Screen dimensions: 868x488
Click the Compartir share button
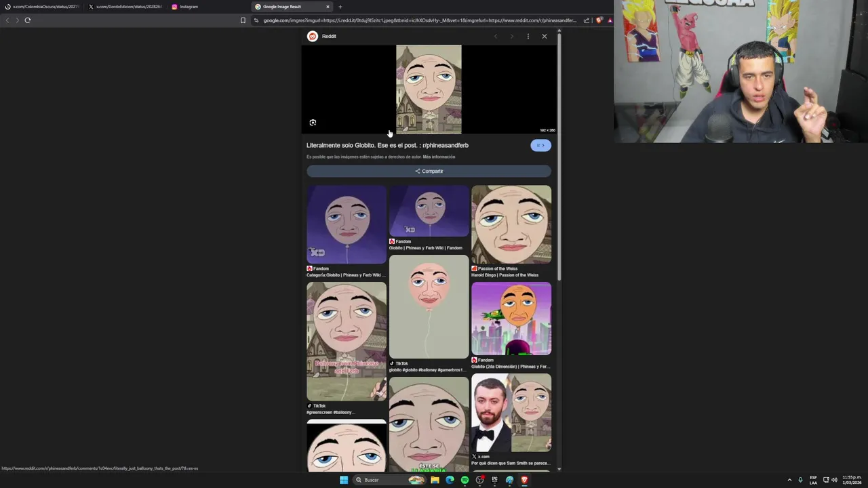tap(429, 171)
